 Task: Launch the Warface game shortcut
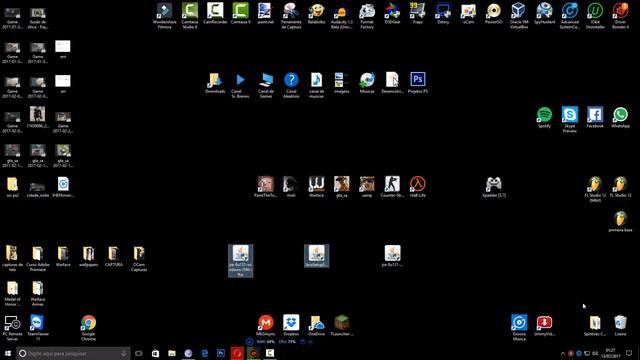click(316, 187)
